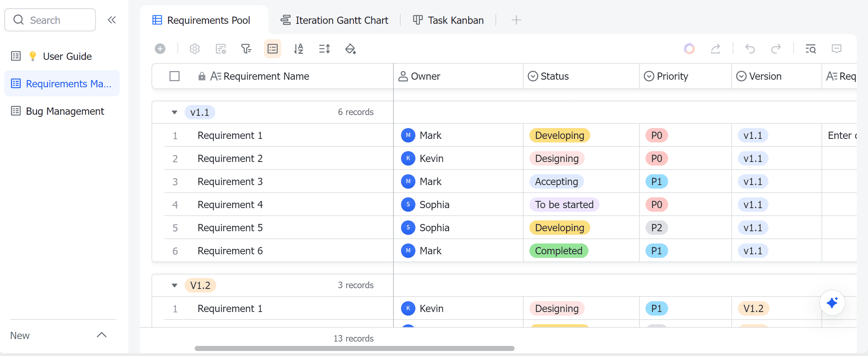Collapse the v1.1 group
The image size is (868, 356).
175,112
